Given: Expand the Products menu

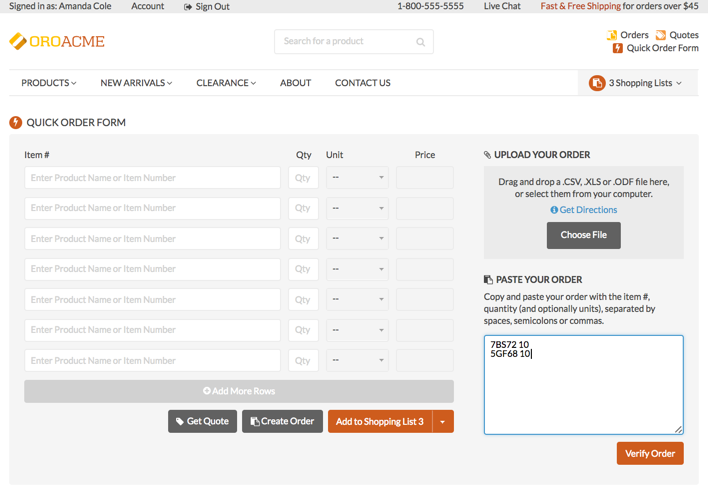Looking at the screenshot, I should coord(49,83).
